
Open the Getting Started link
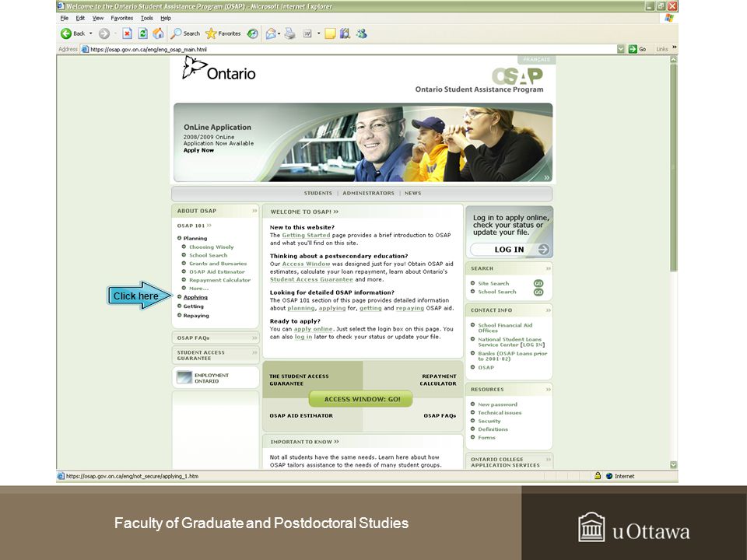(x=306, y=235)
